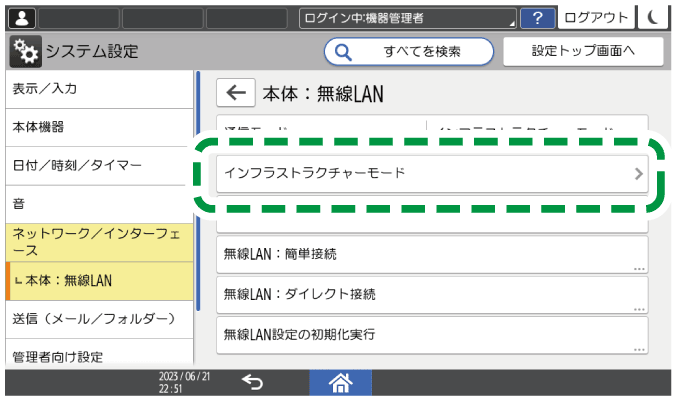The width and height of the screenshot is (676, 400).
Task: Open 日付/時刻/タイマー settings
Action: pos(99,166)
